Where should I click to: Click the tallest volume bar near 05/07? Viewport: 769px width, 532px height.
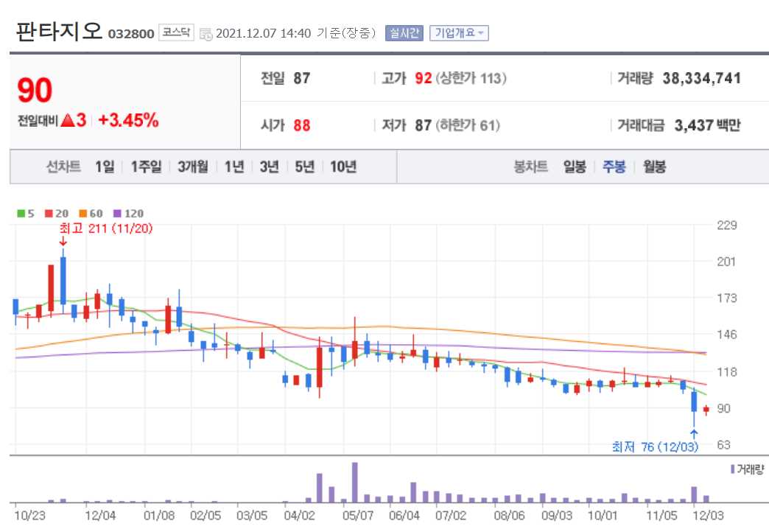tap(356, 480)
